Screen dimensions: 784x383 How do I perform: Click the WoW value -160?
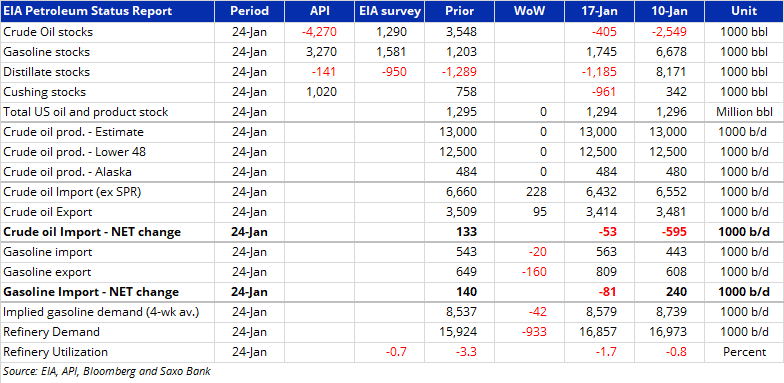point(534,272)
